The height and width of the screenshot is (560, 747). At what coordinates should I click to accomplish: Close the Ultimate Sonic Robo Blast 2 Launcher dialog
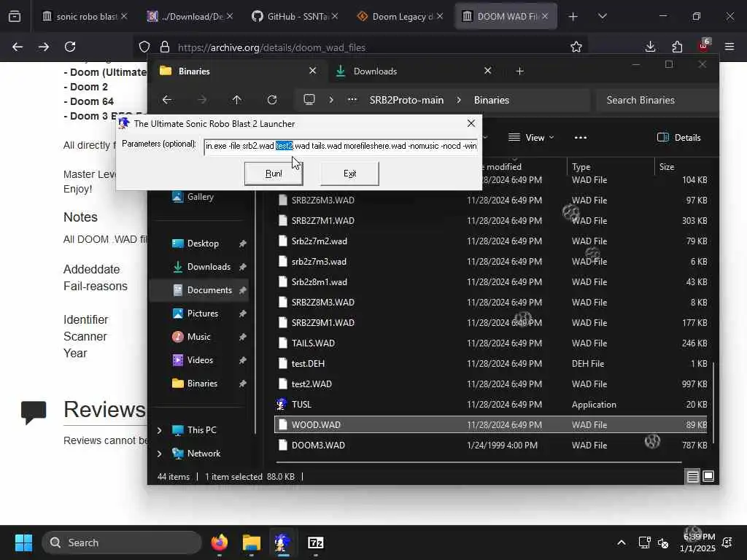[x=471, y=123]
